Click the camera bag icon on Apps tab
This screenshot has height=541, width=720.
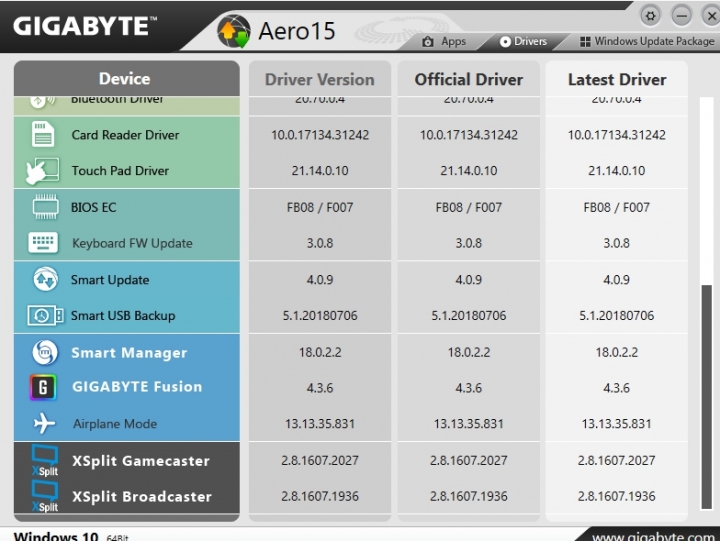428,42
